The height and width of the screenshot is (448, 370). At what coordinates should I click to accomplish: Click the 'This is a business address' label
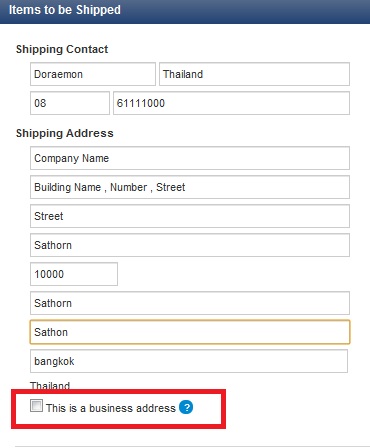coord(111,408)
